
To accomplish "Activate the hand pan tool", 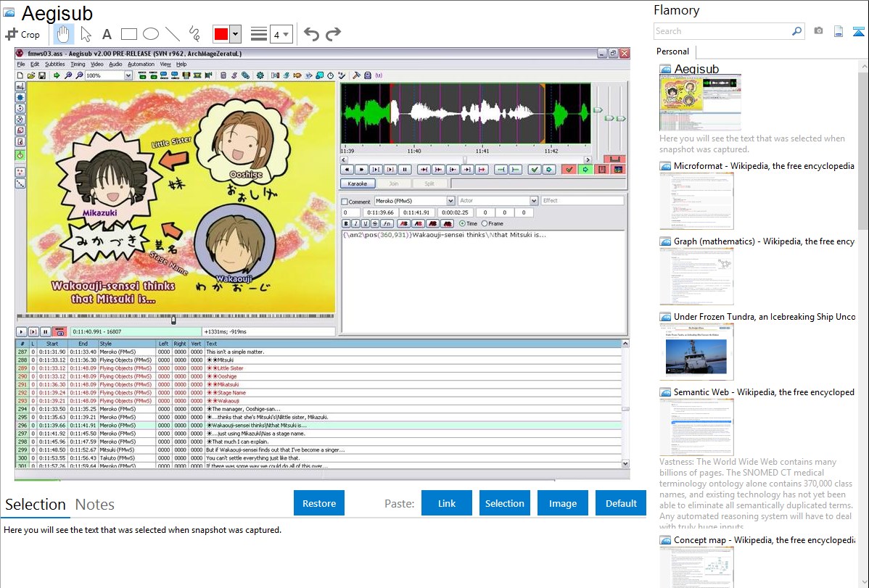I will pyautogui.click(x=64, y=34).
